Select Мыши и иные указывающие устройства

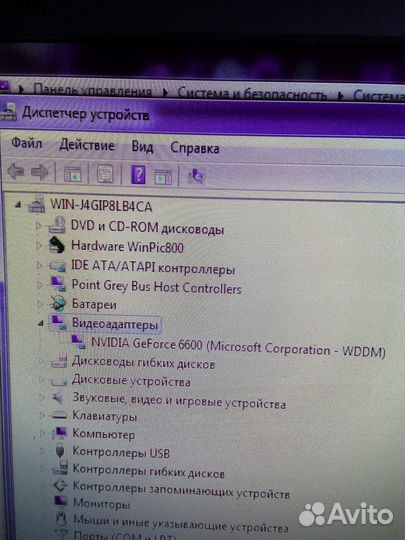tap(181, 523)
